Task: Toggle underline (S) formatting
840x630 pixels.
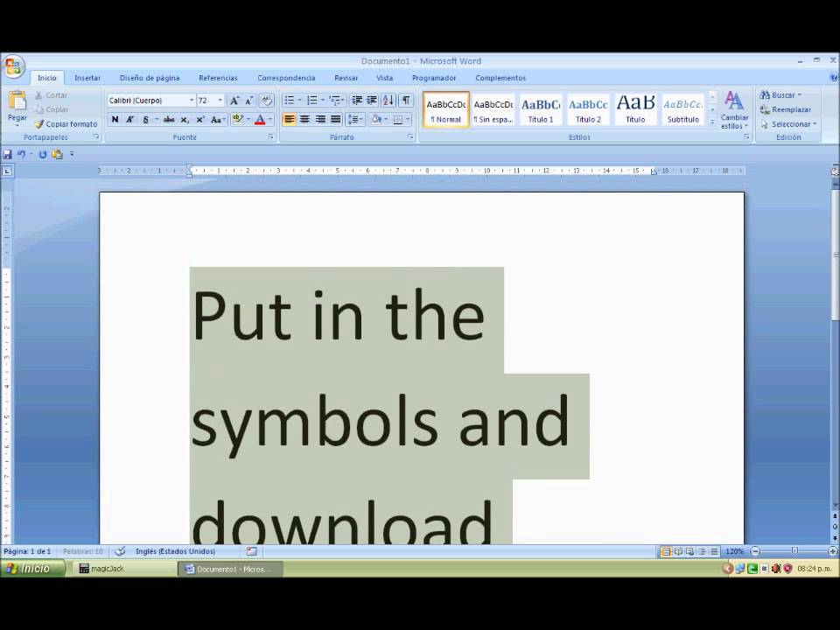Action: [x=145, y=120]
